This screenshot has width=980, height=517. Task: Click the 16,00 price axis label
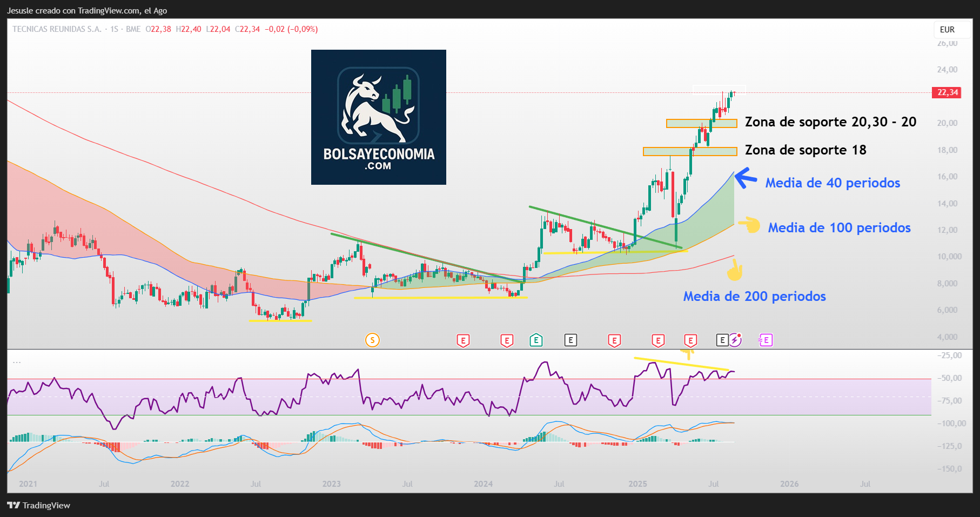coord(947,177)
